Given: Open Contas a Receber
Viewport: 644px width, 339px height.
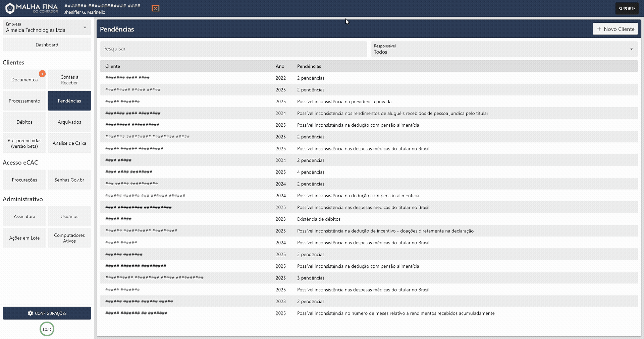Looking at the screenshot, I should tap(69, 80).
